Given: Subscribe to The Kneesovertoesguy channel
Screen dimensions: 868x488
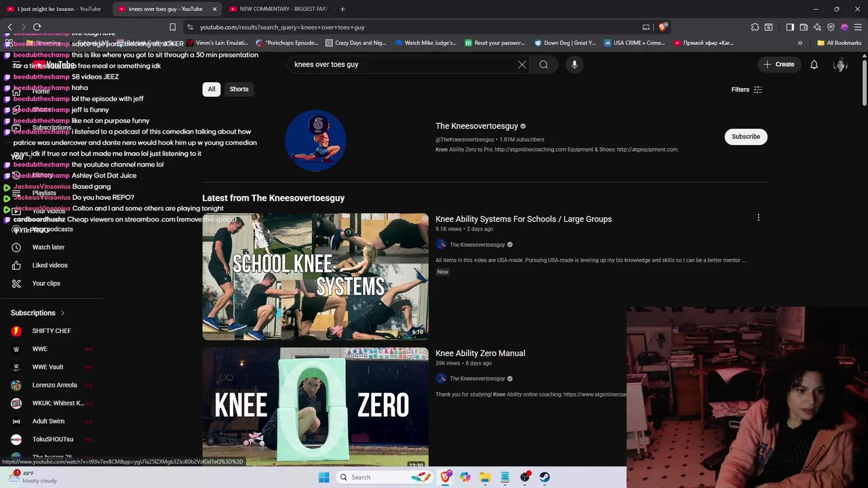Looking at the screenshot, I should click(x=746, y=136).
